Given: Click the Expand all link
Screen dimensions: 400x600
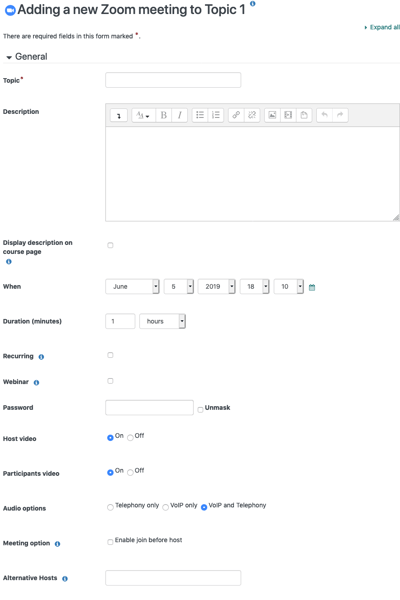Looking at the screenshot, I should click(x=384, y=27).
